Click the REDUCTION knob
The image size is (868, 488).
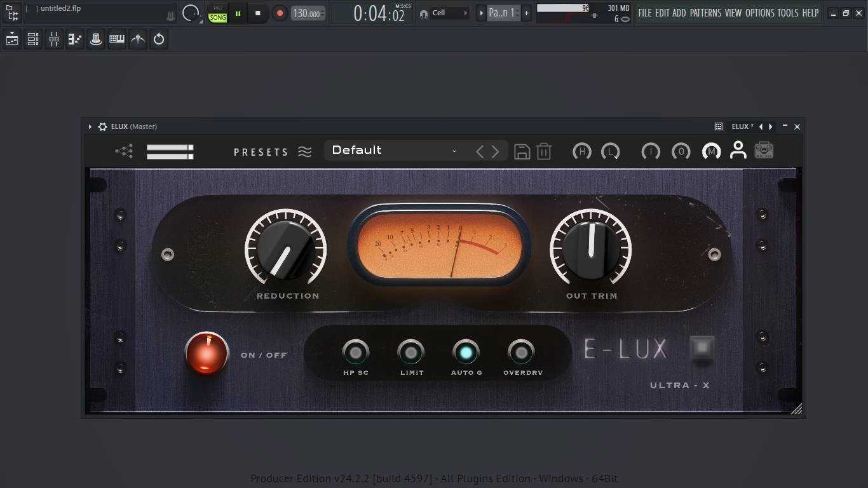pyautogui.click(x=286, y=250)
